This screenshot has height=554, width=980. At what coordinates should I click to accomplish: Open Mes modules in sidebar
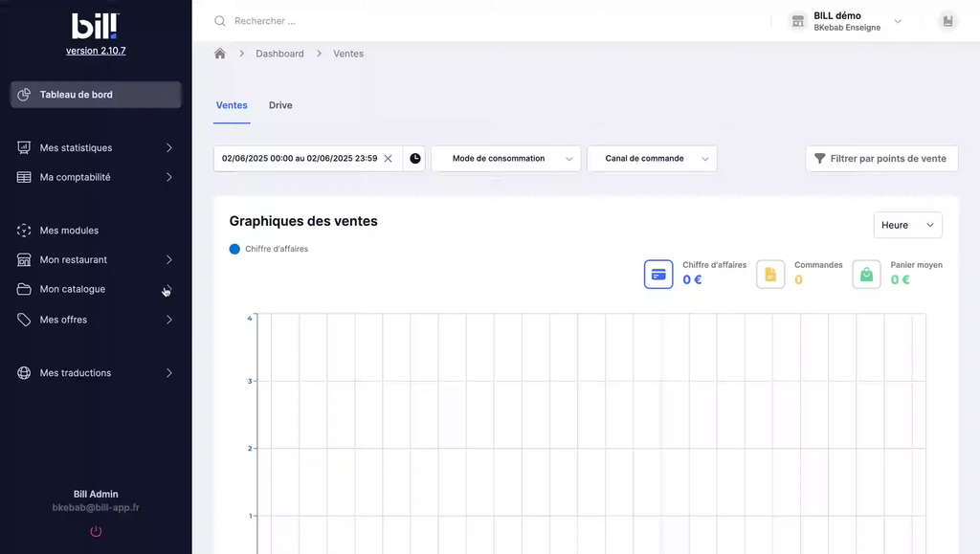click(69, 231)
